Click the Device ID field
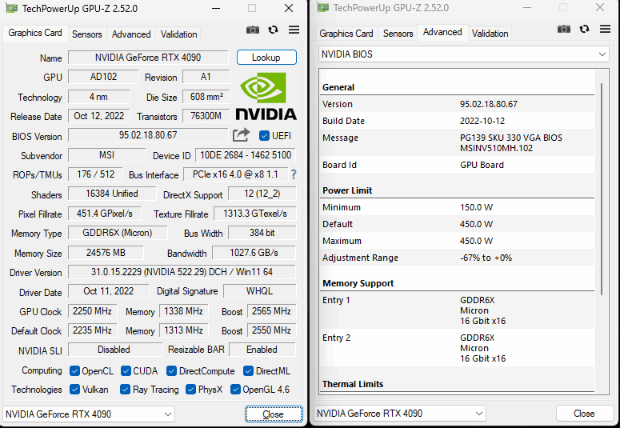The image size is (620, 428). (x=245, y=155)
